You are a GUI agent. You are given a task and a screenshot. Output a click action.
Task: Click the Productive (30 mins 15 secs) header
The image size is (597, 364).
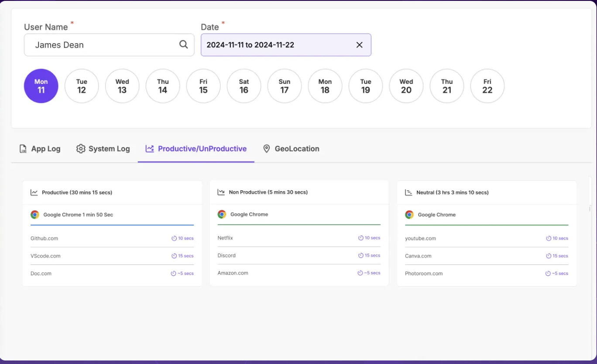click(x=77, y=192)
